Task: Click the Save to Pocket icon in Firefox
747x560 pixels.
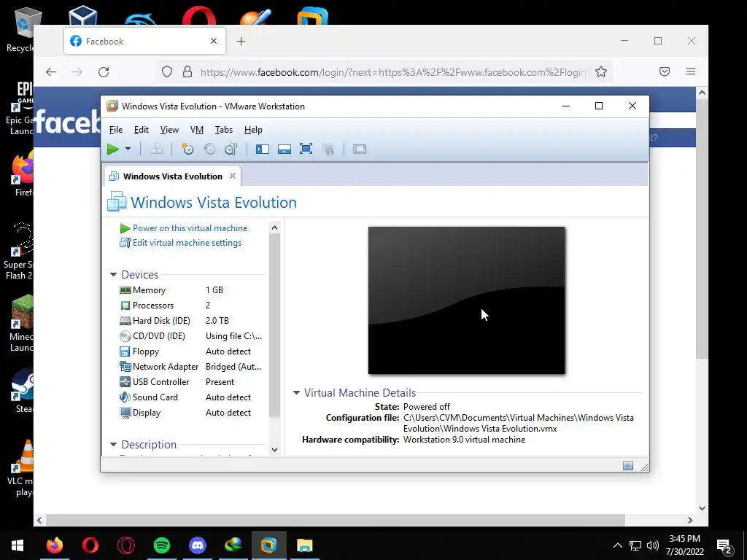Action: [x=665, y=71]
